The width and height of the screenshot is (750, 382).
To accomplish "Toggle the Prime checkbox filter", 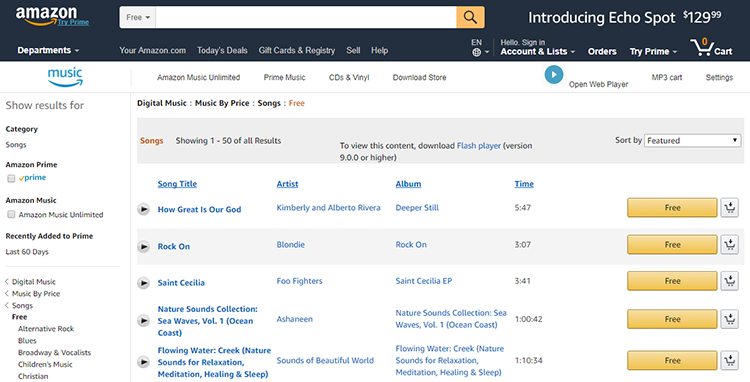I will [11, 178].
